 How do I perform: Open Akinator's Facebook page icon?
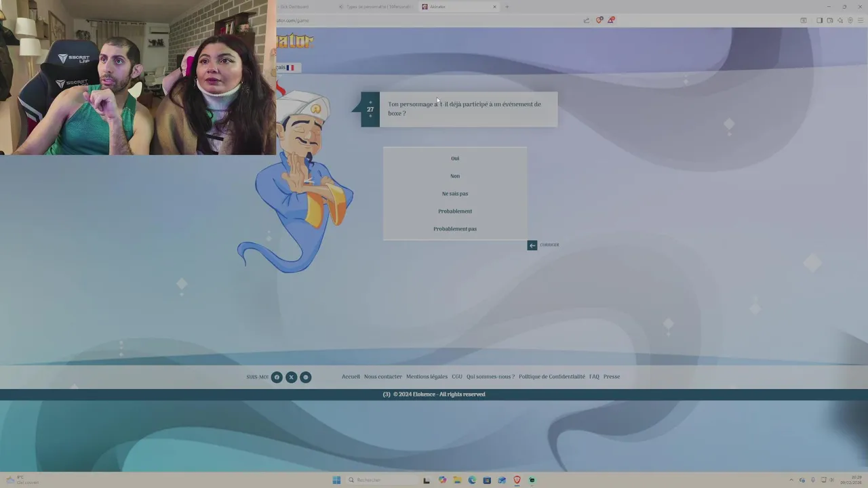click(x=277, y=377)
